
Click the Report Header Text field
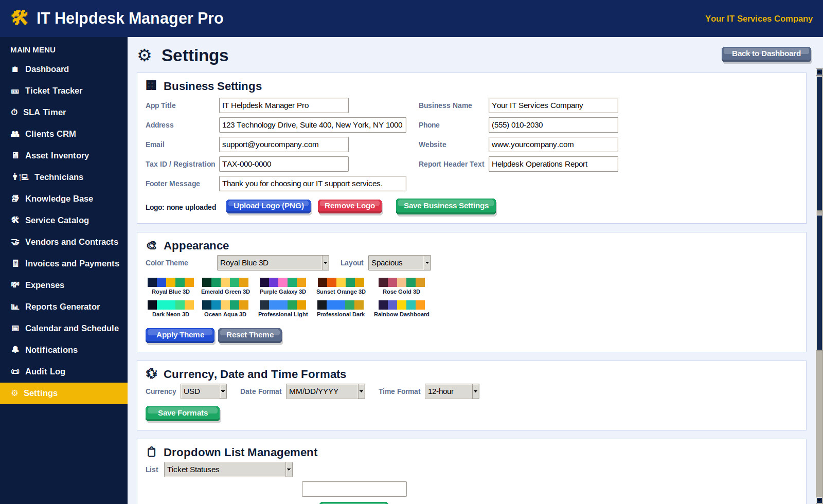click(553, 164)
